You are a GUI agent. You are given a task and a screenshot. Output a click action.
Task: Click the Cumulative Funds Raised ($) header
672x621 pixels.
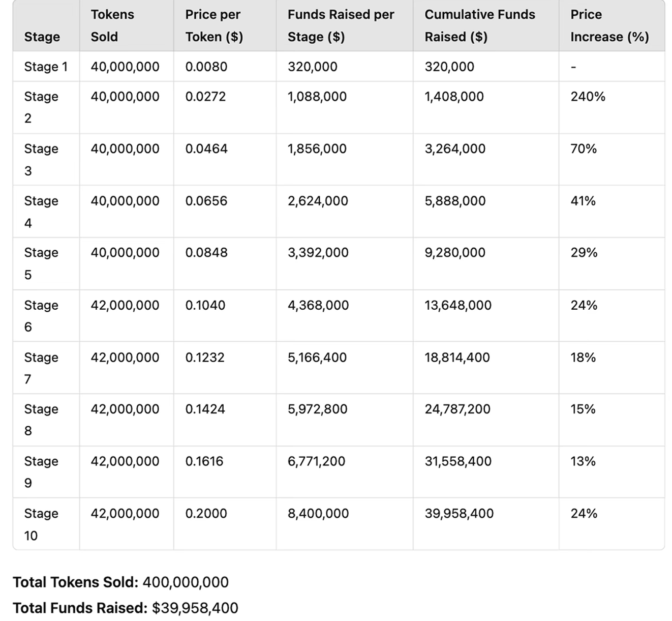[x=479, y=25]
